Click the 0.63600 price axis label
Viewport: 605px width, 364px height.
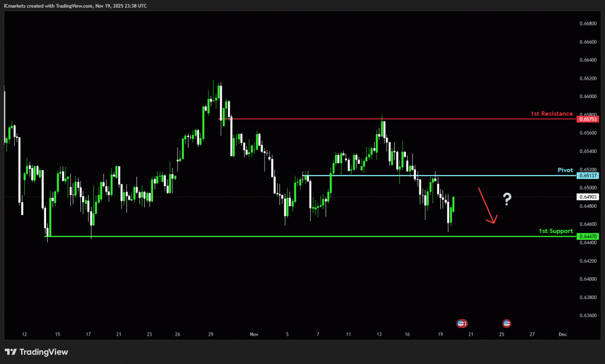point(588,316)
